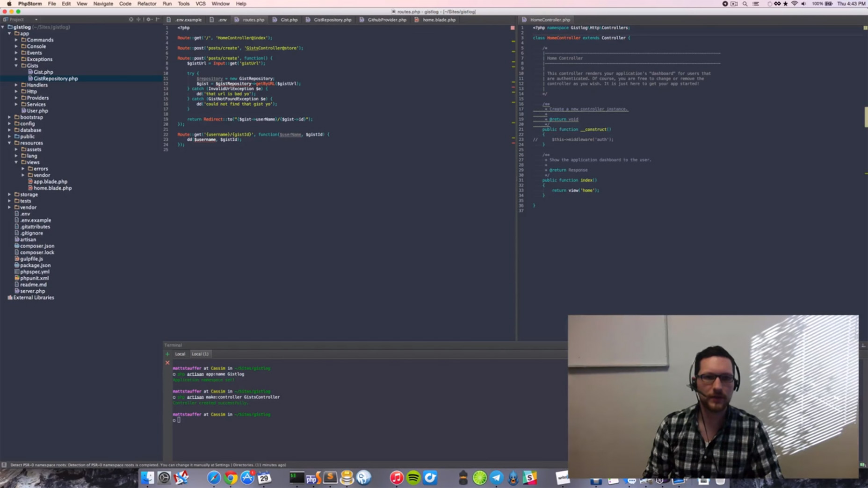Screen dimensions: 868x488
Task: Collapse the Gists folder
Action: [x=16, y=66]
